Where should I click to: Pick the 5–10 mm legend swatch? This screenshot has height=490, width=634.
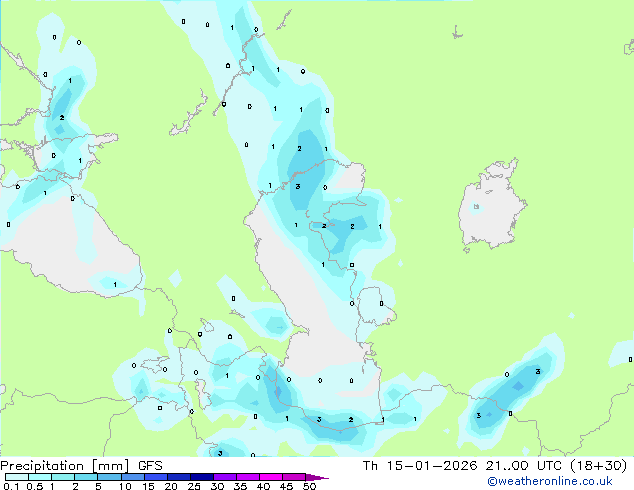[x=109, y=477]
